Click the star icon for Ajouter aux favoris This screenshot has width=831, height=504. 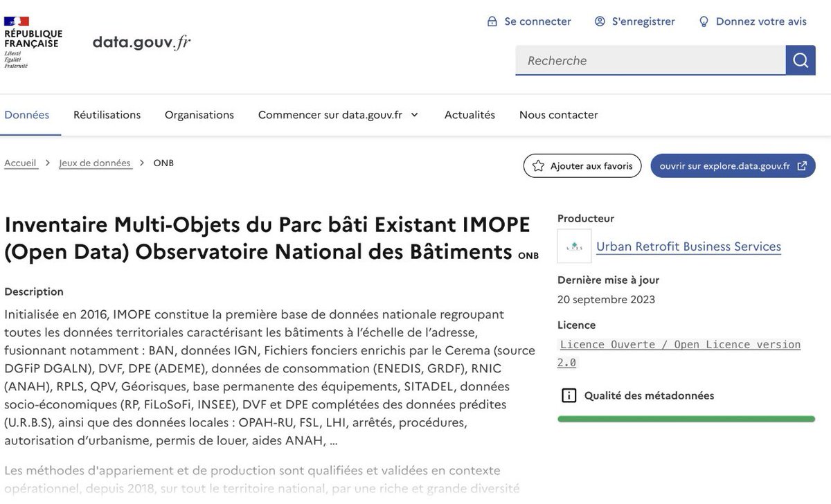click(537, 165)
